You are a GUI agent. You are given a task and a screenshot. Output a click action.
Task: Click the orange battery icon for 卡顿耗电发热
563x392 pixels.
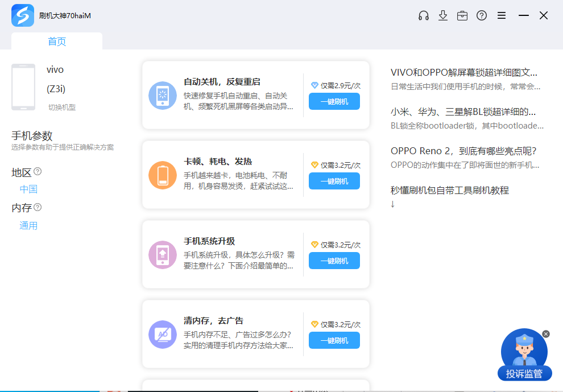[x=163, y=175]
